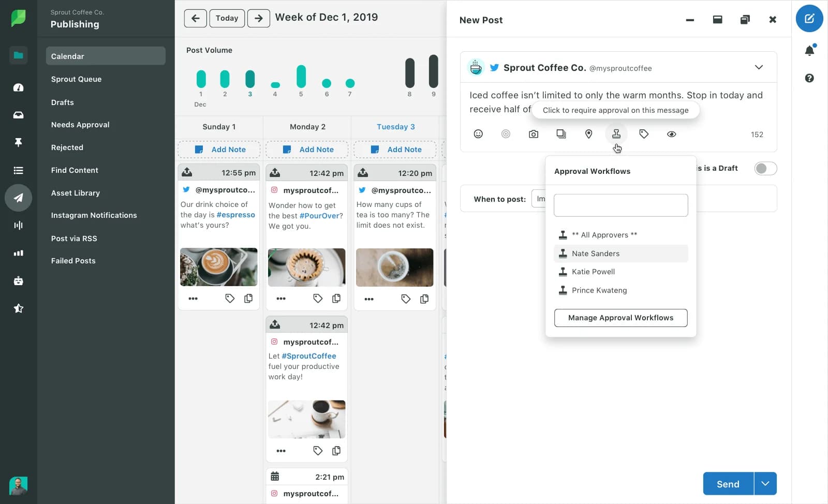Toggle the Draft switch on
The height and width of the screenshot is (504, 828).
tap(765, 168)
